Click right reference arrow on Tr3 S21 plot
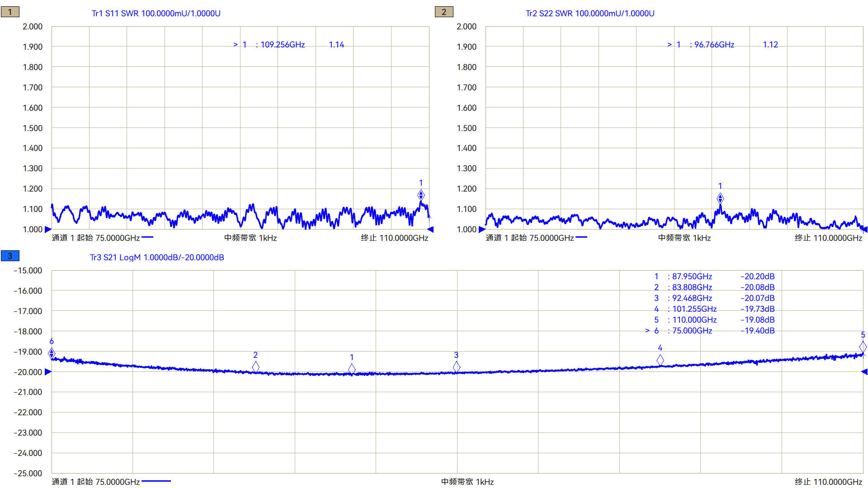Image resolution: width=868 pixels, height=488 pixels. 864,372
